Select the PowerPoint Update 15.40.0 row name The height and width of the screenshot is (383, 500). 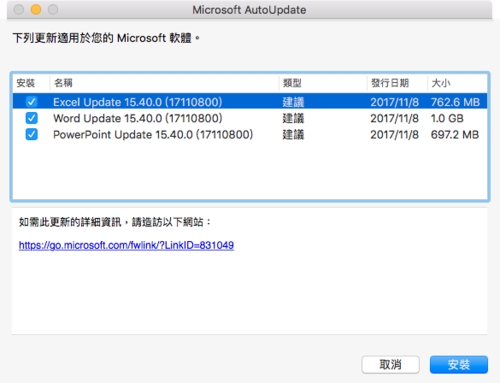pos(153,135)
